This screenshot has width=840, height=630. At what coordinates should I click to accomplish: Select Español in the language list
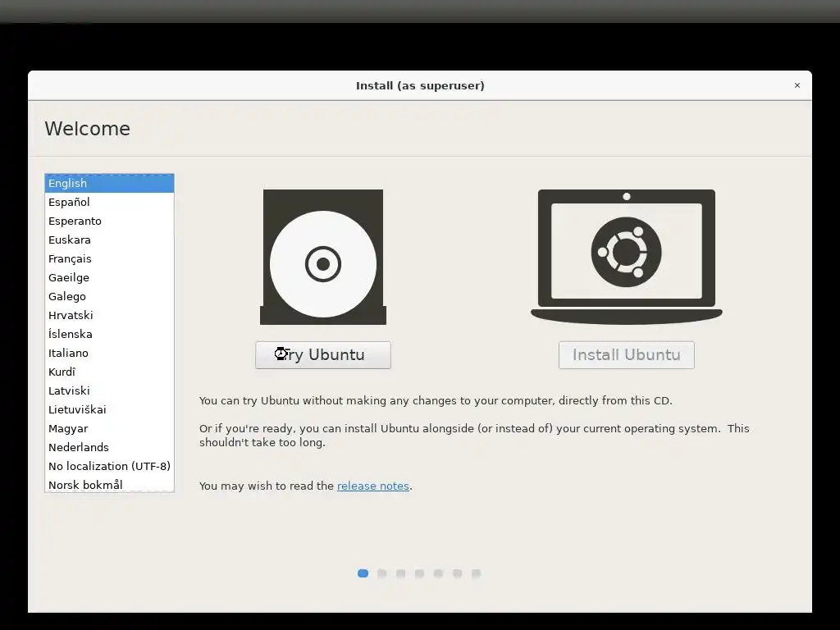click(x=109, y=202)
